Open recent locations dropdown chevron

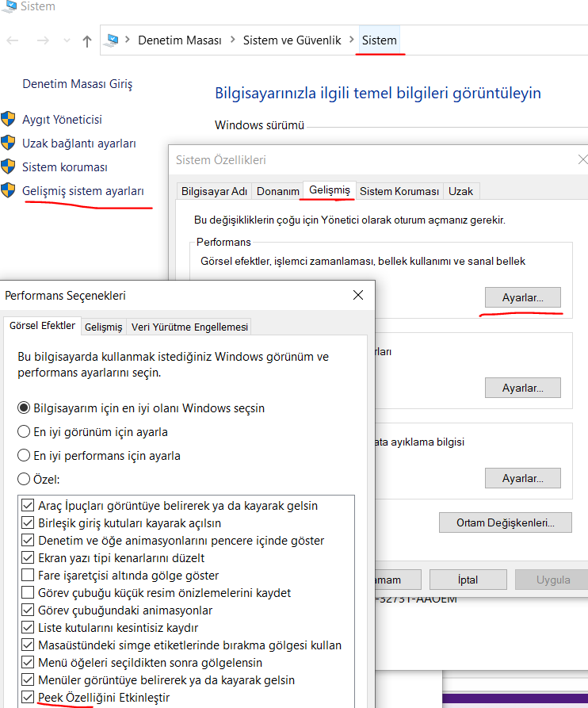click(67, 40)
